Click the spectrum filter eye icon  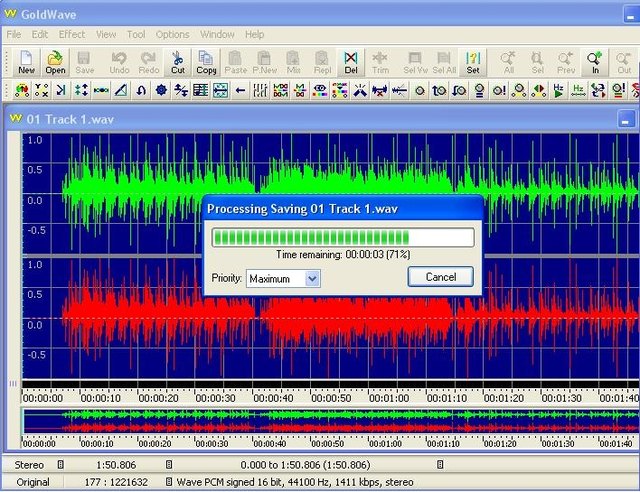[x=320, y=90]
